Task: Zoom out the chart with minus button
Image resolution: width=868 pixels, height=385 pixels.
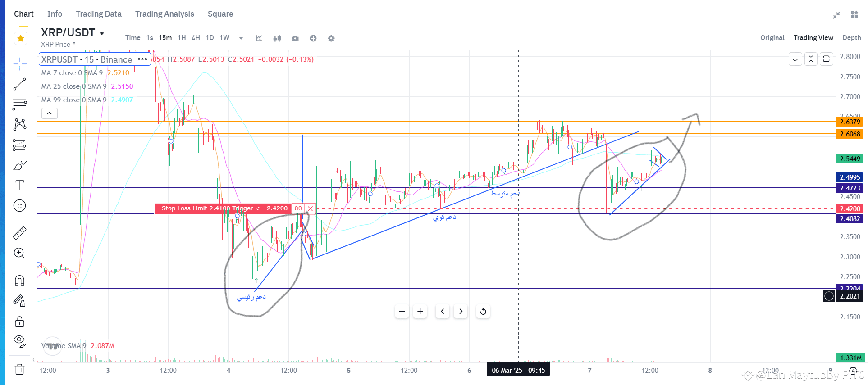Action: tap(402, 311)
